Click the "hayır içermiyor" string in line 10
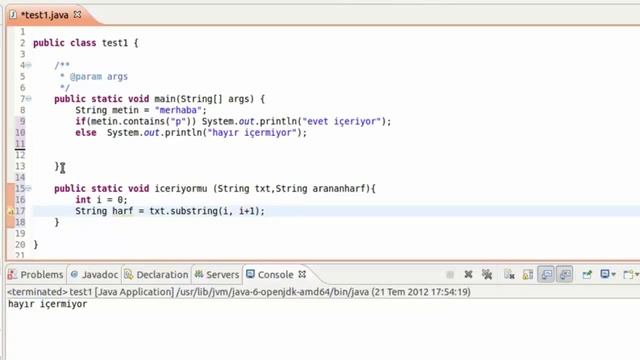 point(252,133)
